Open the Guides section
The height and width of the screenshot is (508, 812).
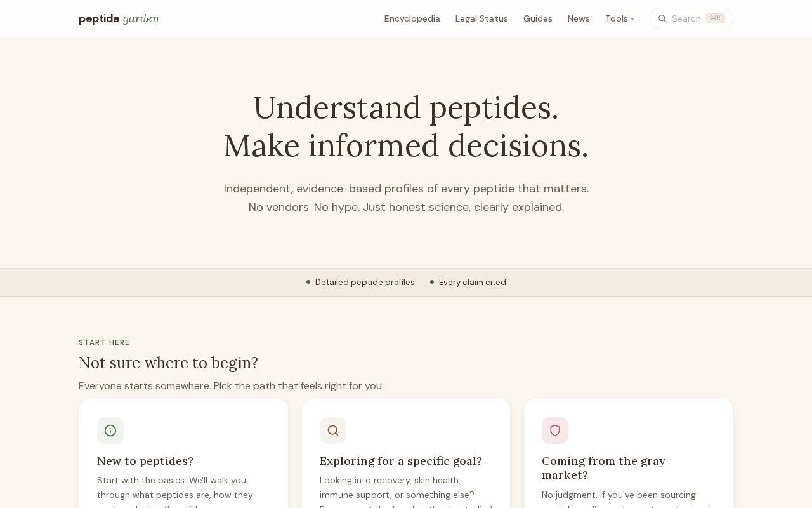538,18
